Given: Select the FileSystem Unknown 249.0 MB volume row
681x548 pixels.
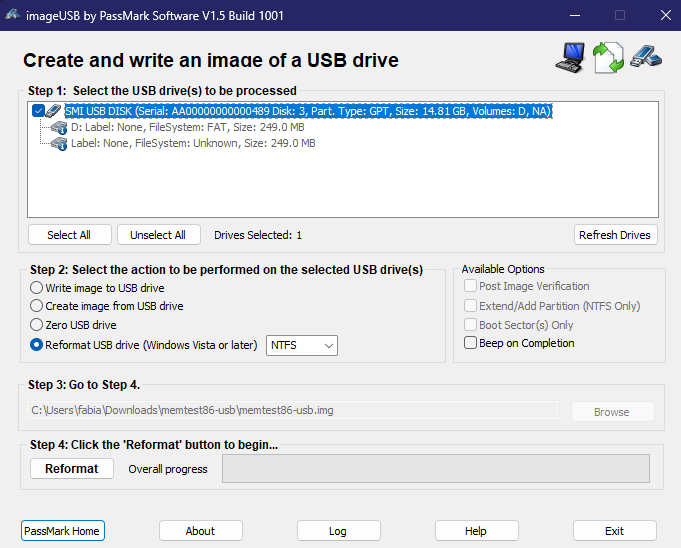Looking at the screenshot, I should pyautogui.click(x=193, y=143).
